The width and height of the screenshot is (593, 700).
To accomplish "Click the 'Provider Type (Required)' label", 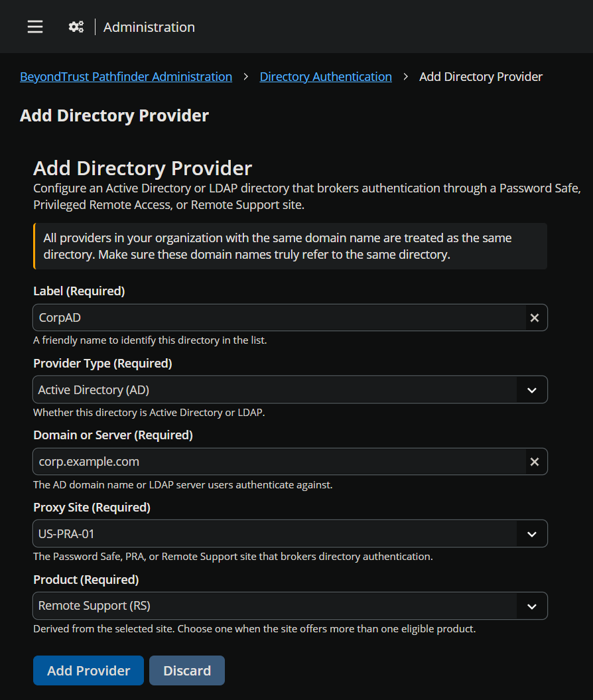I will [x=103, y=364].
